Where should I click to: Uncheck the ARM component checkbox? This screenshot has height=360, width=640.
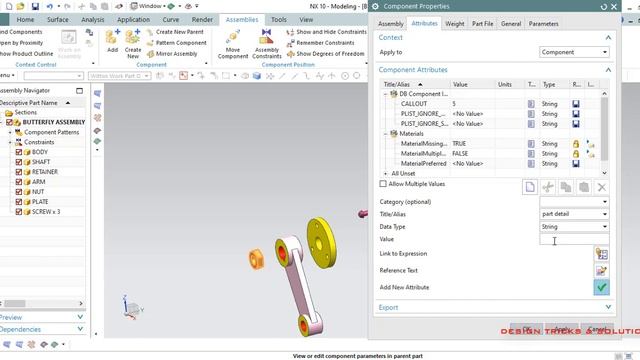pos(19,182)
